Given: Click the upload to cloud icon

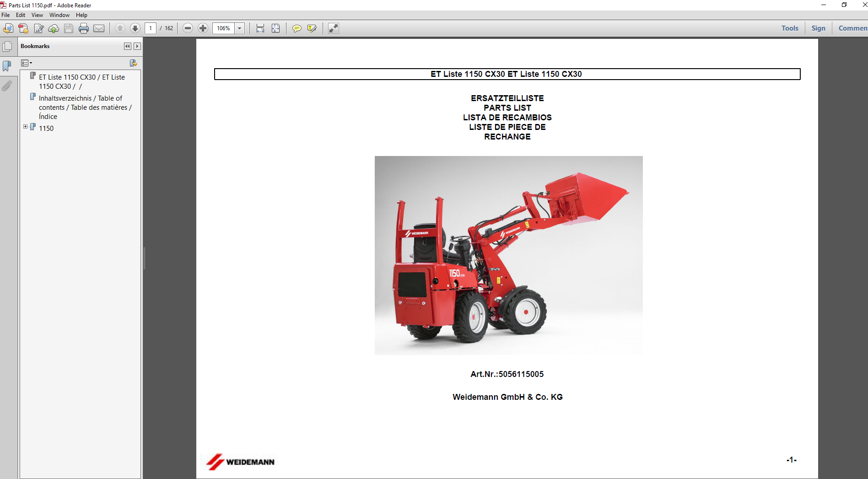Looking at the screenshot, I should tap(54, 28).
